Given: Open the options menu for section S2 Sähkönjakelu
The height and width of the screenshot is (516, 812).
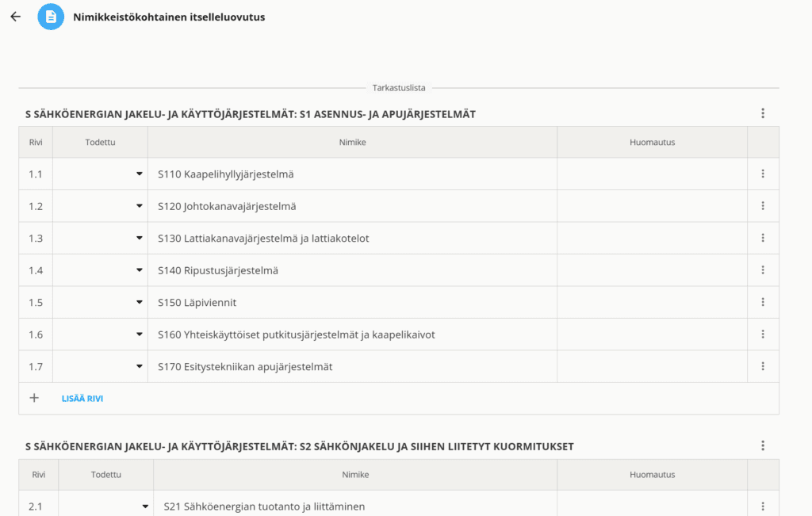Looking at the screenshot, I should 763,445.
